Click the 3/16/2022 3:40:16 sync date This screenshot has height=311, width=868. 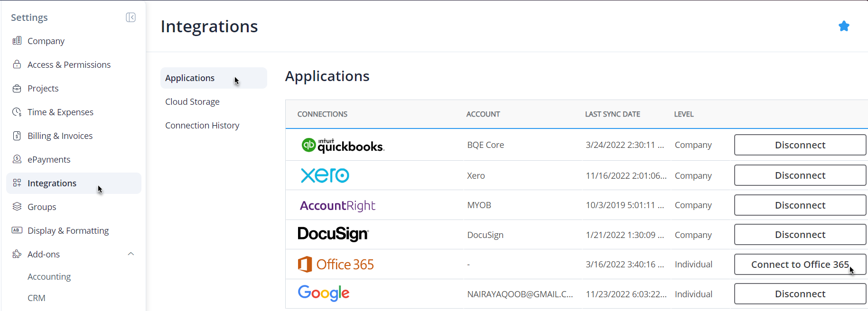(625, 265)
